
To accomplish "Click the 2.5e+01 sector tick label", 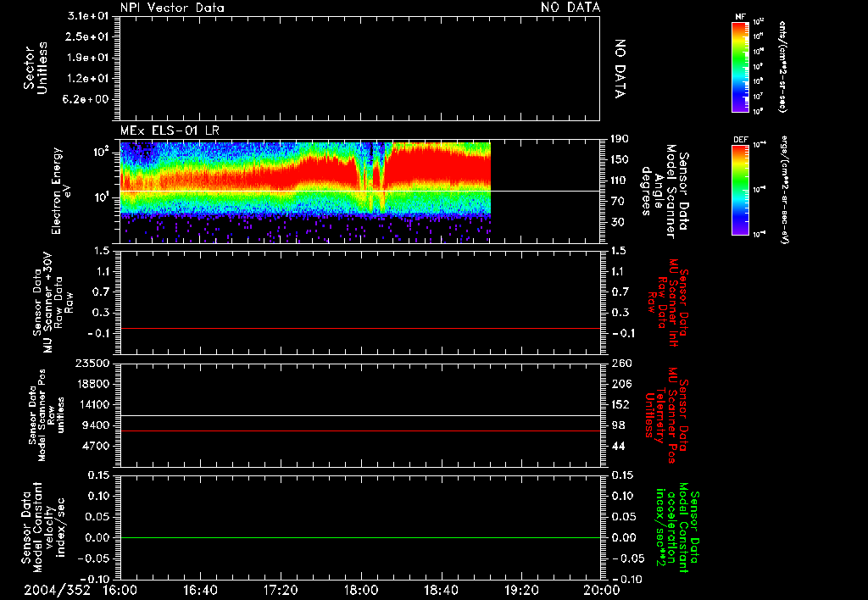I will tap(88, 36).
